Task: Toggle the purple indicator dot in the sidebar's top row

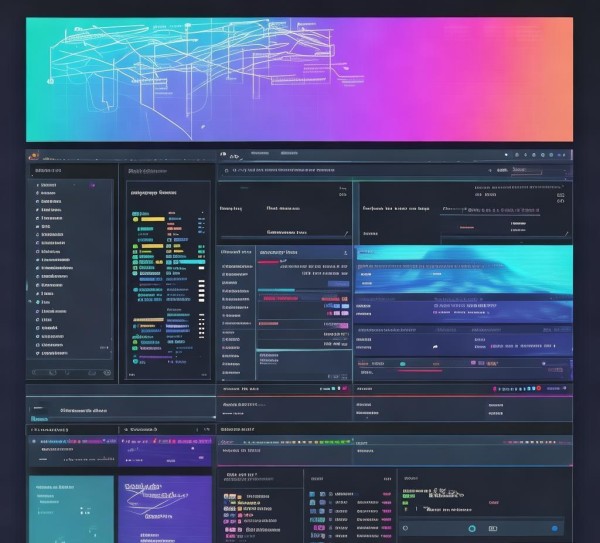Action: click(92, 185)
